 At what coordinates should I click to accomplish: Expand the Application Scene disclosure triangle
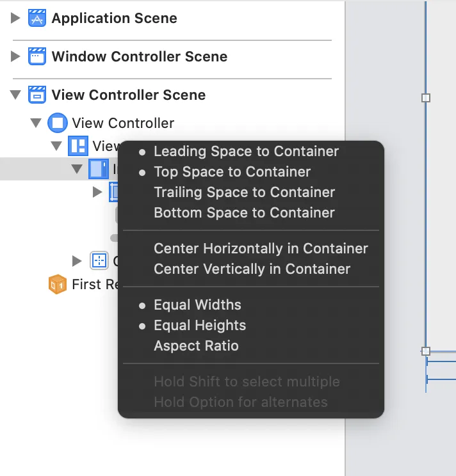(x=15, y=18)
